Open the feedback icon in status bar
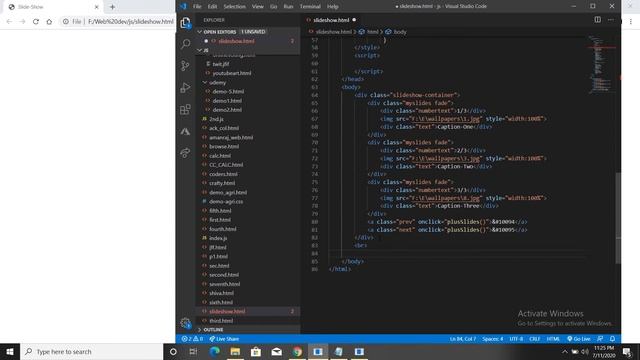 tap(600, 339)
